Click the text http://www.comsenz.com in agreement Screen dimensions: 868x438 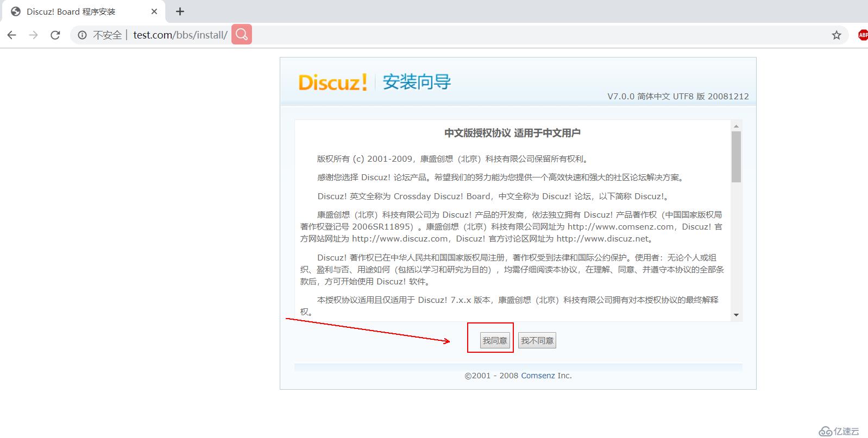click(x=620, y=227)
